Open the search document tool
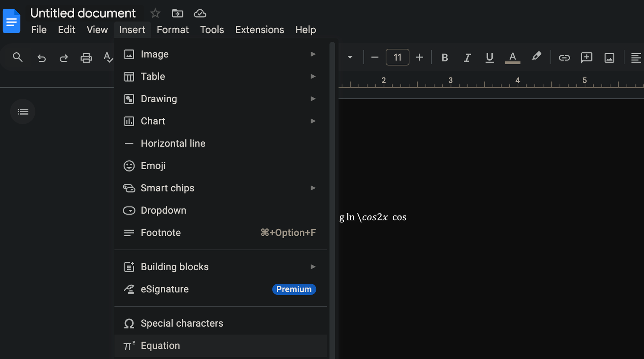 coord(18,57)
